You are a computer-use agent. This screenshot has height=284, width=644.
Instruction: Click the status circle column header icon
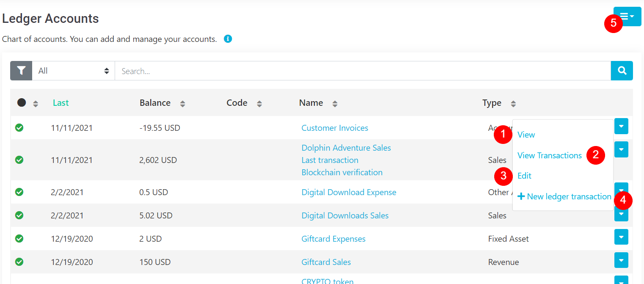click(22, 103)
